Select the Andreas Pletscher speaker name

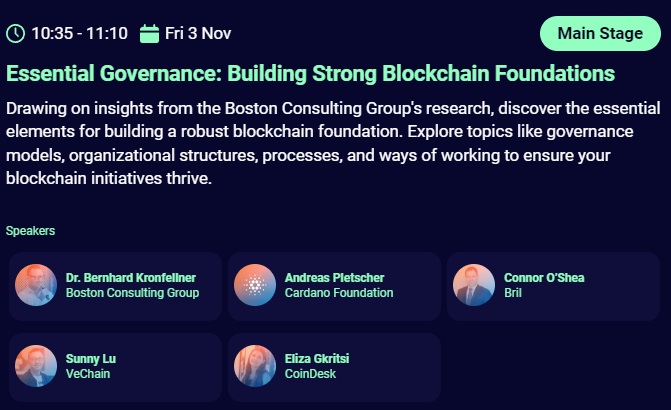pos(334,277)
